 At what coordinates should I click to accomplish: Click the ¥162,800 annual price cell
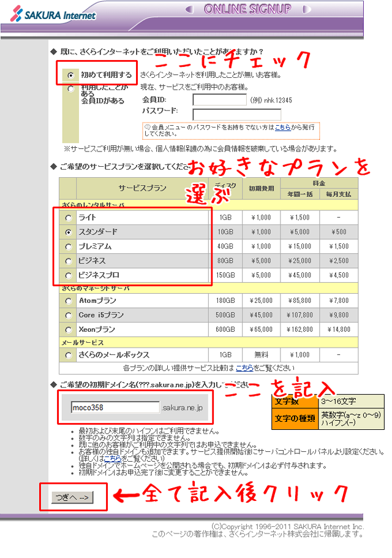click(x=300, y=329)
